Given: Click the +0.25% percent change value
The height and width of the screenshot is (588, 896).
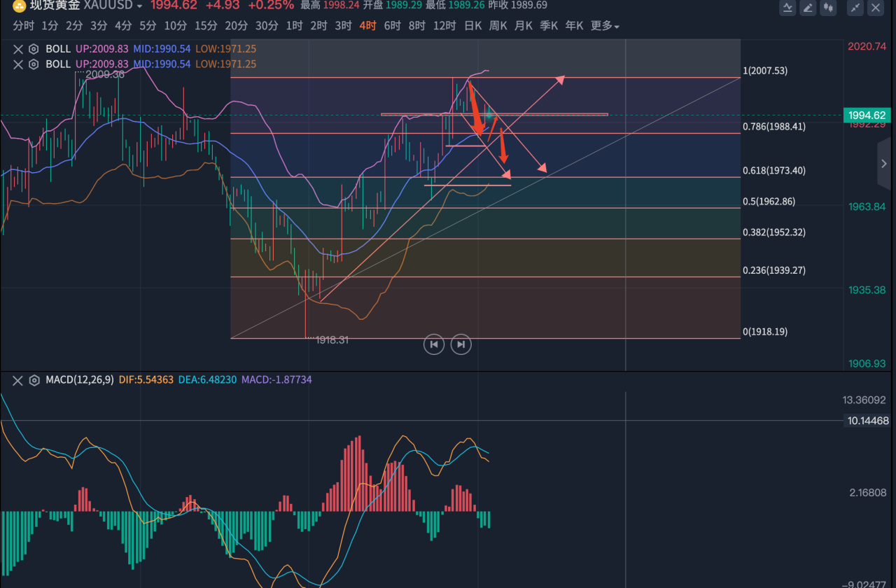Looking at the screenshot, I should coord(271,6).
